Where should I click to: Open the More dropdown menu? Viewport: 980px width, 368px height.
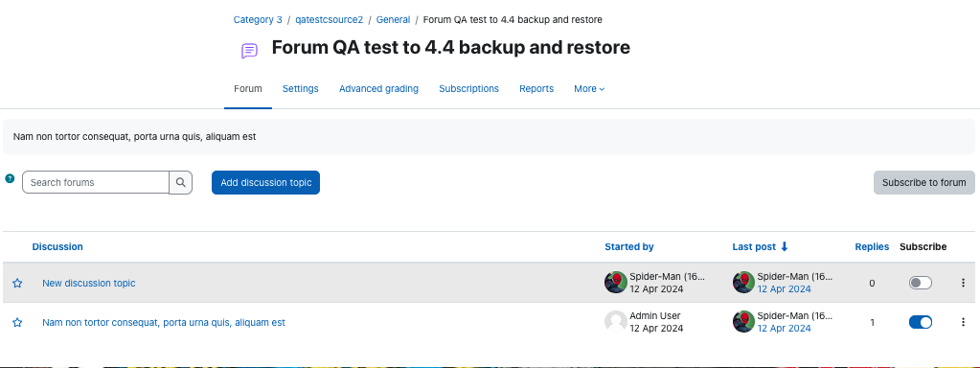click(x=589, y=89)
